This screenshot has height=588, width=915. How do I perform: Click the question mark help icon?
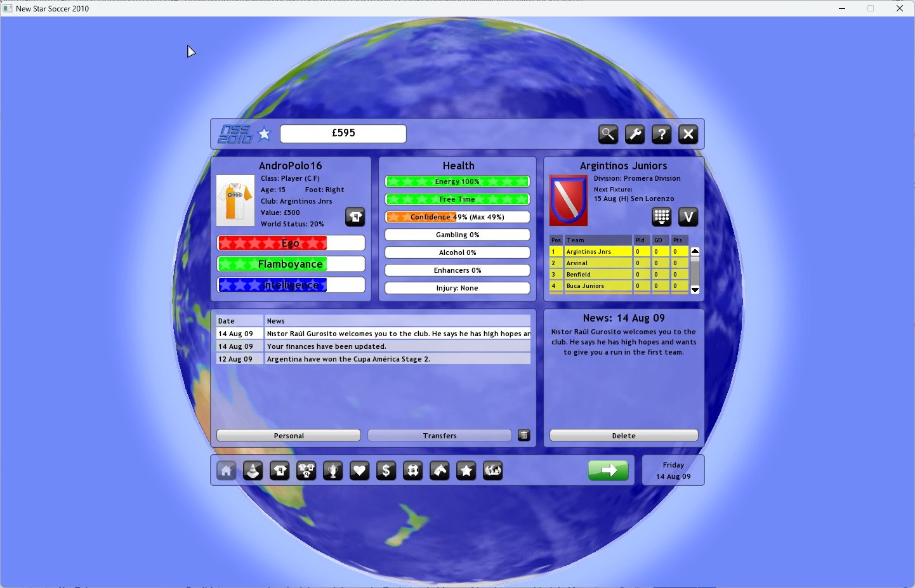(x=661, y=134)
